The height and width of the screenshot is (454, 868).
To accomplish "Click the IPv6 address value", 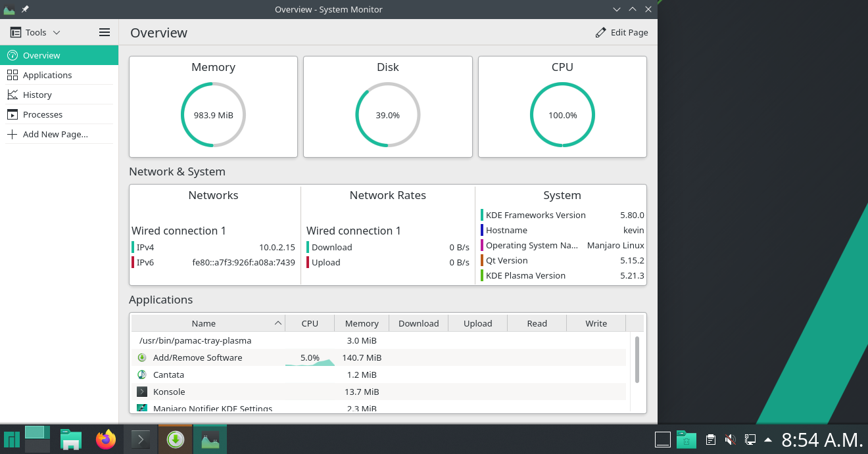I will point(243,262).
